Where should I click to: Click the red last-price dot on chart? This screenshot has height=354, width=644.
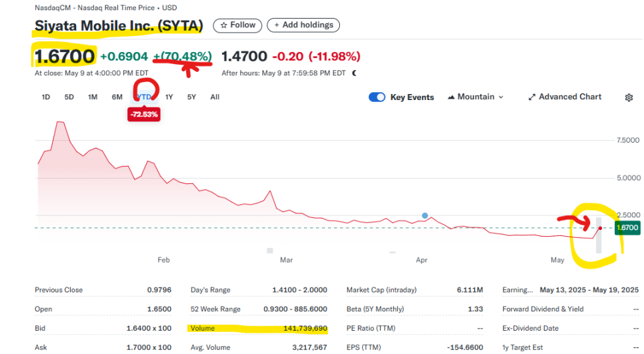[x=601, y=228]
